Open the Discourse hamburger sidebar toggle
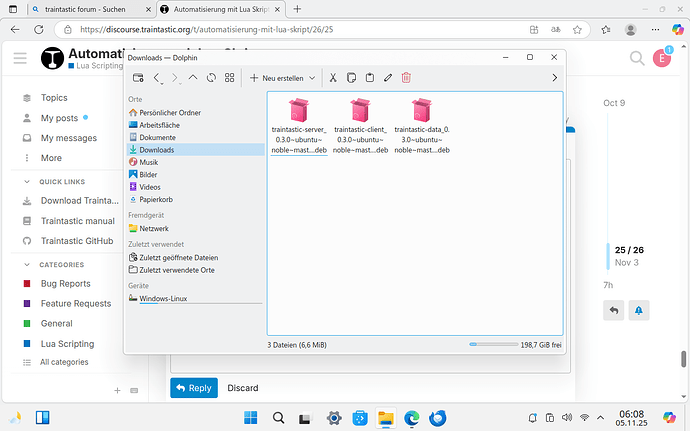 click(x=20, y=59)
